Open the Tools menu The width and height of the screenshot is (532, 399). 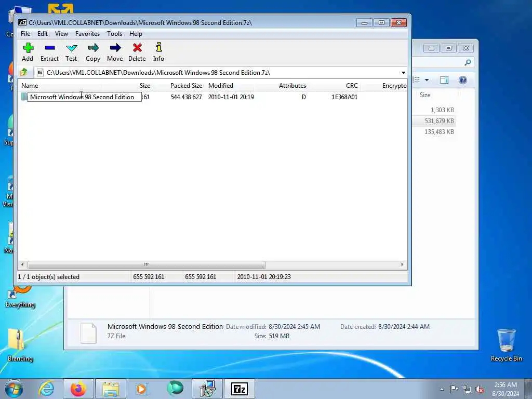coord(114,34)
